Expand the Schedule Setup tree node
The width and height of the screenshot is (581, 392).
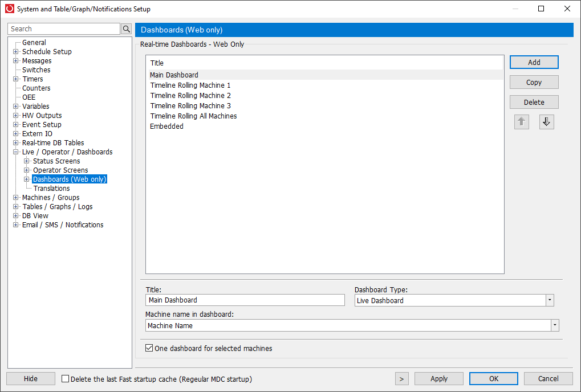tap(15, 51)
